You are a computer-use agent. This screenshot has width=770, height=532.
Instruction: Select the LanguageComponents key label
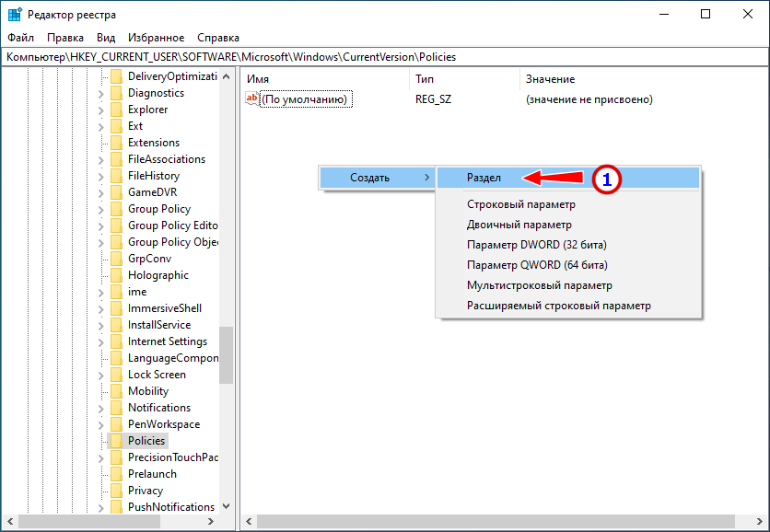(x=173, y=358)
